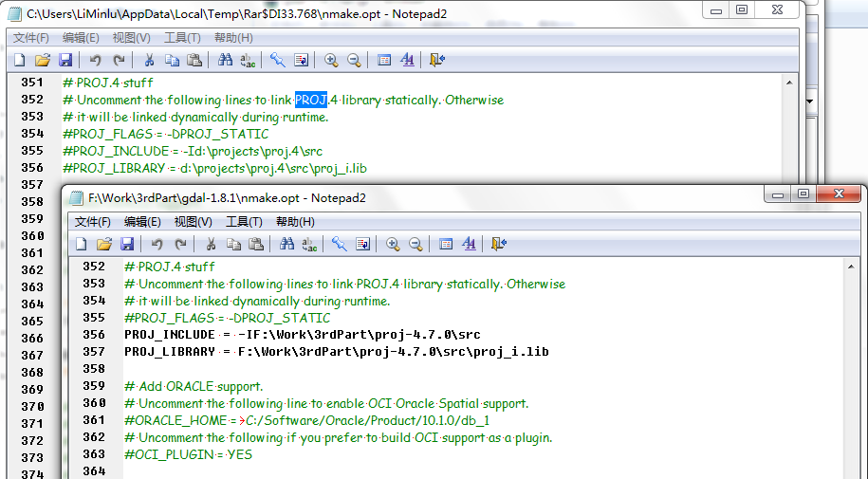Toggle Always On Top pin in Temp window

click(278, 60)
